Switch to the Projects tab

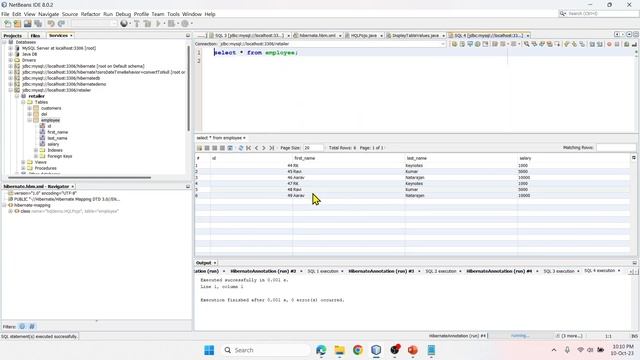click(13, 36)
